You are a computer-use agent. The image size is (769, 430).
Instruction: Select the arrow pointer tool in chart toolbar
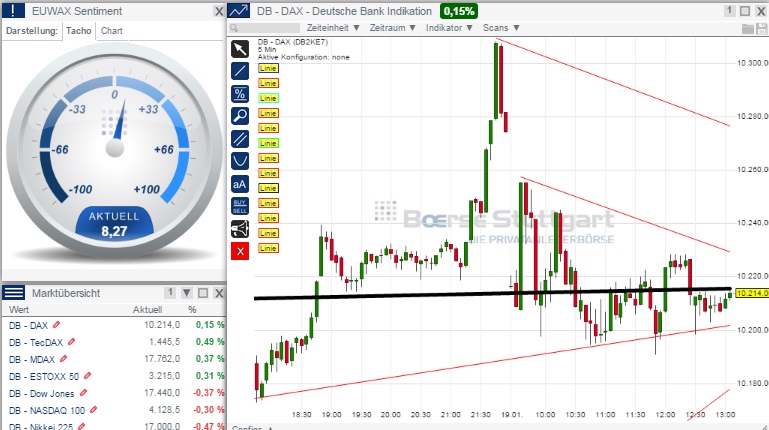point(240,49)
